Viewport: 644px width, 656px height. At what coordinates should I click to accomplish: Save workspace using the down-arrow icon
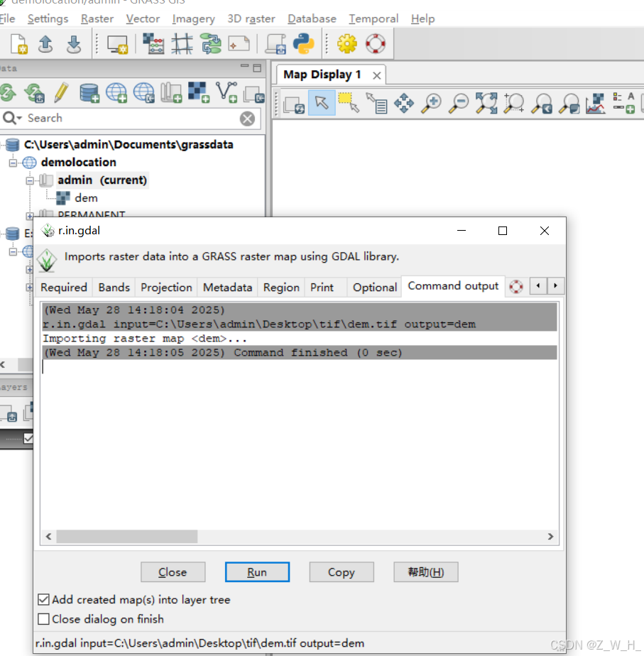[x=74, y=44]
